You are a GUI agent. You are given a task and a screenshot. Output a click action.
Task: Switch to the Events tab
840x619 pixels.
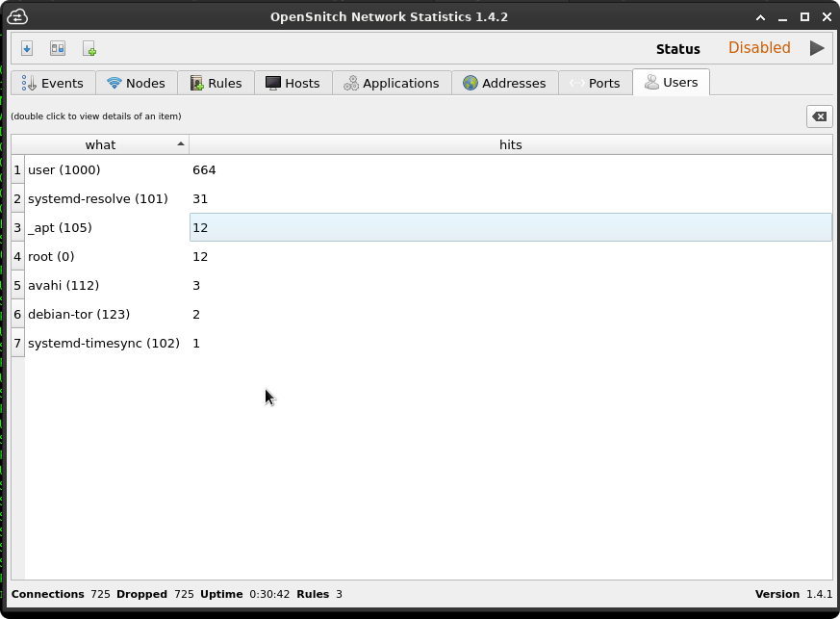(53, 83)
